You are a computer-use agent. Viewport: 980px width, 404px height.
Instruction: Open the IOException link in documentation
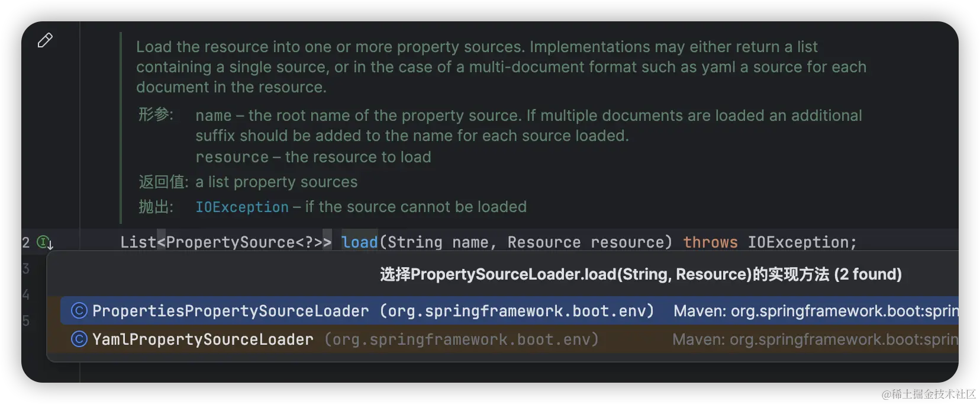(242, 207)
